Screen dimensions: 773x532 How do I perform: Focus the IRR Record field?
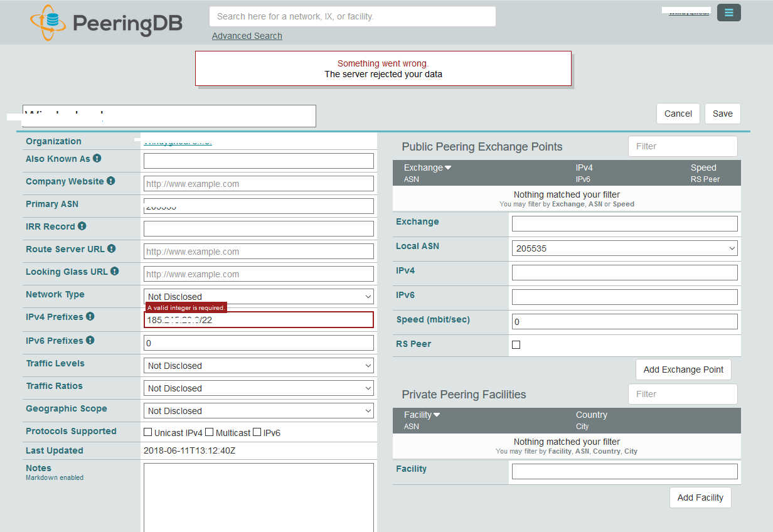coord(259,228)
